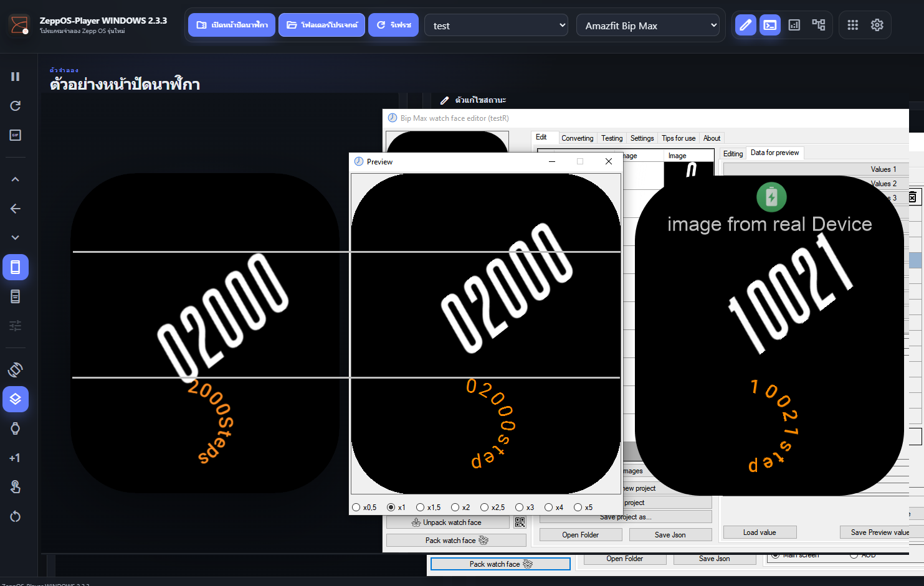Image resolution: width=924 pixels, height=586 pixels.
Task: Click the screen rotation icon
Action: tap(16, 370)
